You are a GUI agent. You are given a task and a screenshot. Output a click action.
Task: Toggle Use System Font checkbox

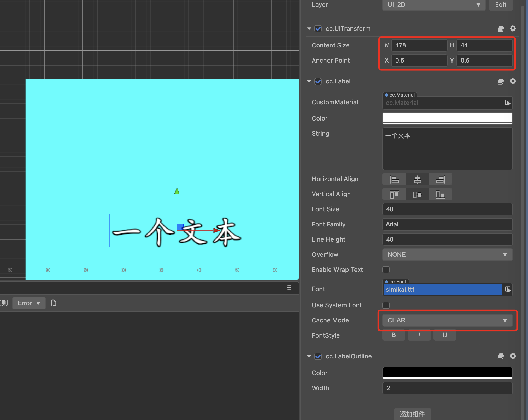coord(386,305)
